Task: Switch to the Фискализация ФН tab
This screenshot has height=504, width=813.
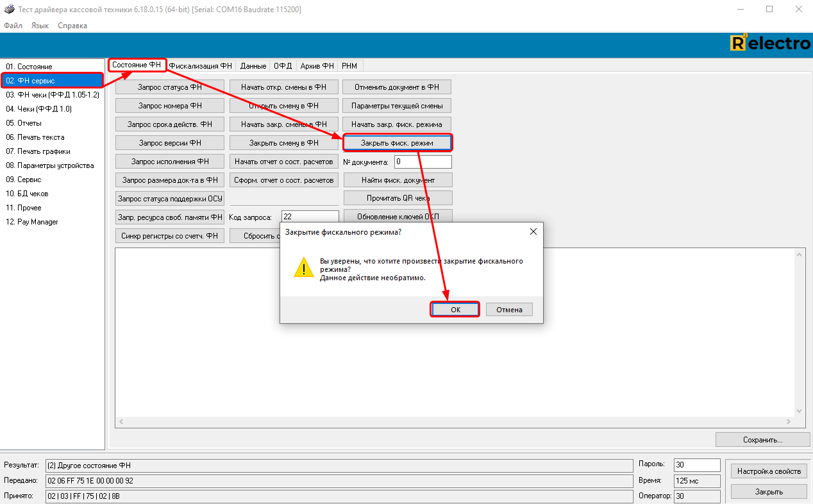Action: [201, 66]
